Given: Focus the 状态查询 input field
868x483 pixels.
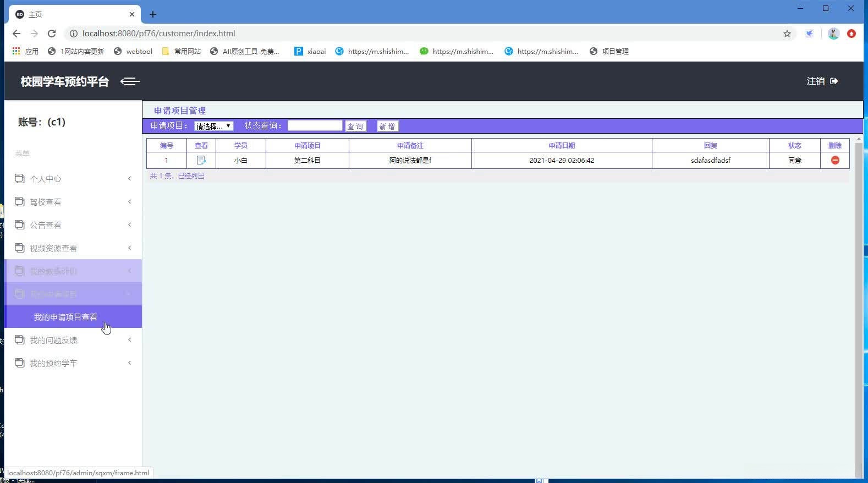Looking at the screenshot, I should [x=315, y=125].
